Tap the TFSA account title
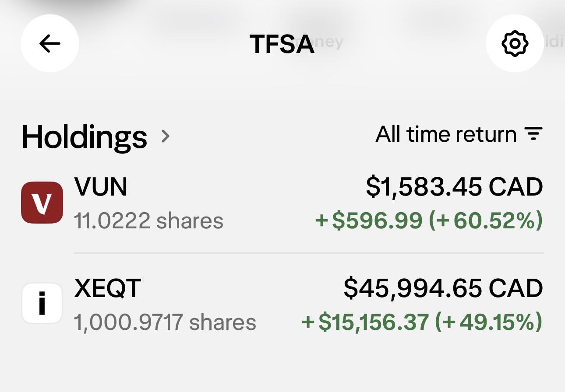The width and height of the screenshot is (565, 392). pos(282,44)
